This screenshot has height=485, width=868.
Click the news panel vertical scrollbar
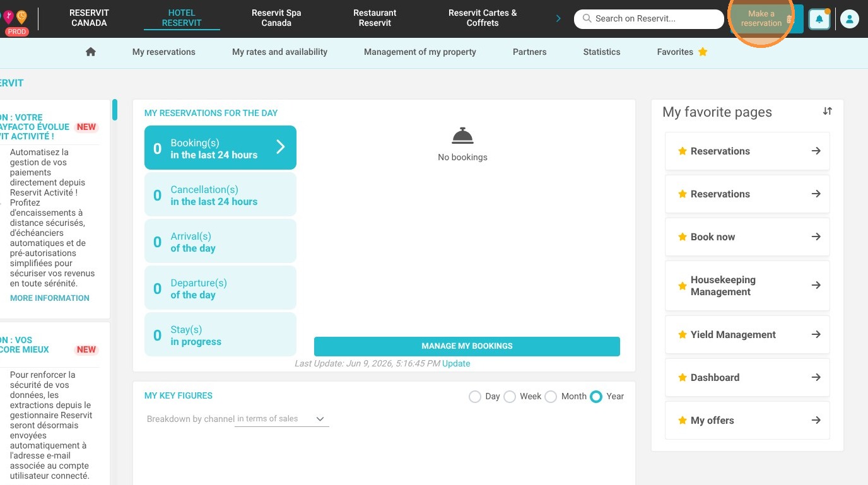pyautogui.click(x=115, y=110)
